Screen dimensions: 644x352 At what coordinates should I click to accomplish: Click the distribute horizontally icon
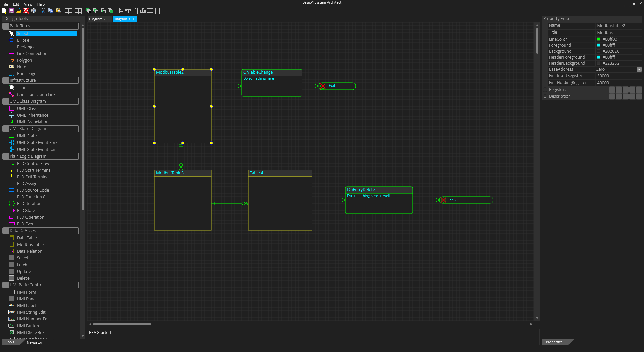pos(150,11)
